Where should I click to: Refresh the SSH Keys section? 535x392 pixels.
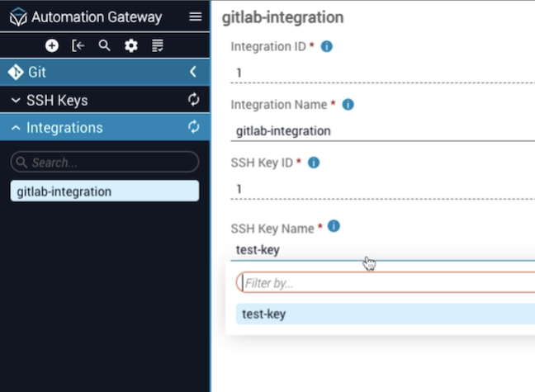[x=194, y=100]
